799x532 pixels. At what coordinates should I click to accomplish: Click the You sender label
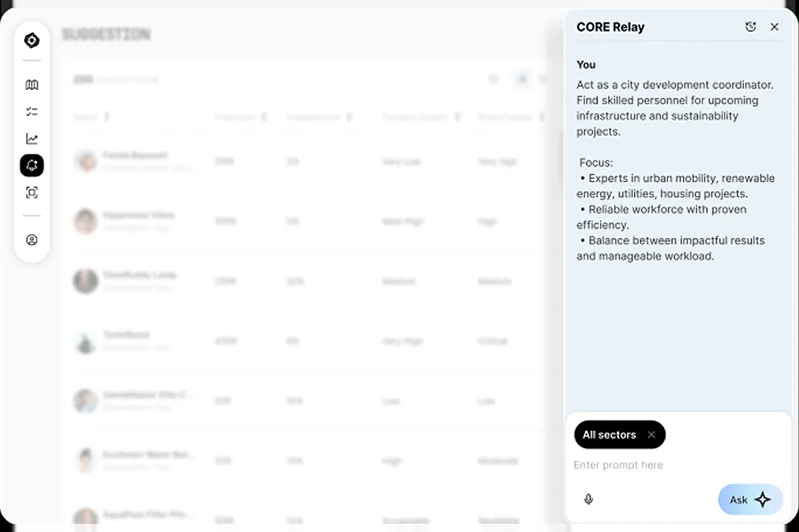[x=586, y=65]
